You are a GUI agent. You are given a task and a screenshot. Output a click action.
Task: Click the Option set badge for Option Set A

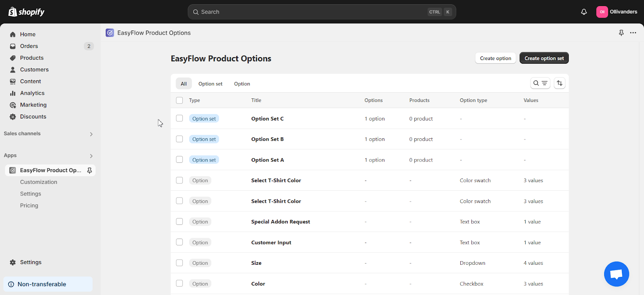tap(204, 160)
